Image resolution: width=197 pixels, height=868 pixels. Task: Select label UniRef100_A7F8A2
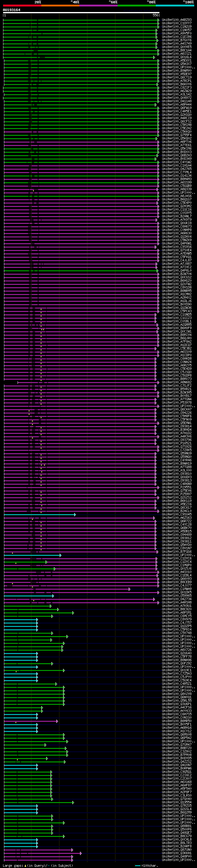[177, 342]
